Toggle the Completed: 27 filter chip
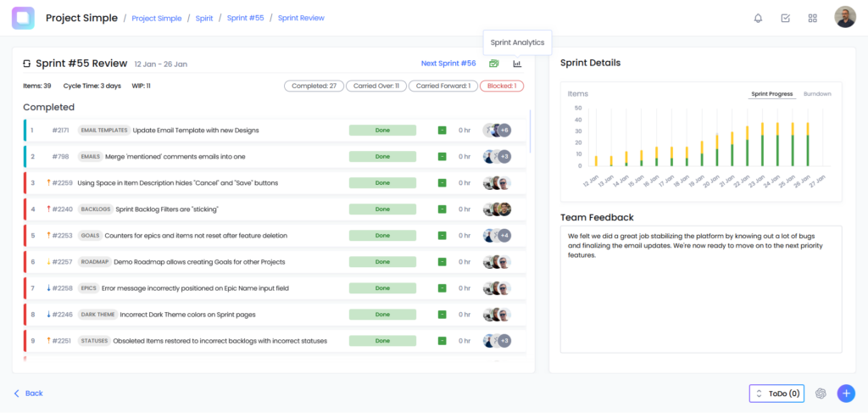This screenshot has height=413, width=868. click(313, 86)
